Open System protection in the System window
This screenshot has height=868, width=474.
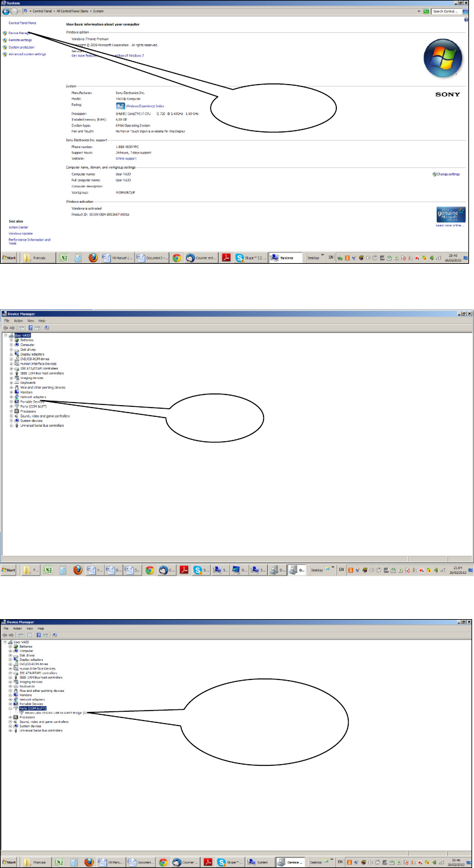coord(22,47)
